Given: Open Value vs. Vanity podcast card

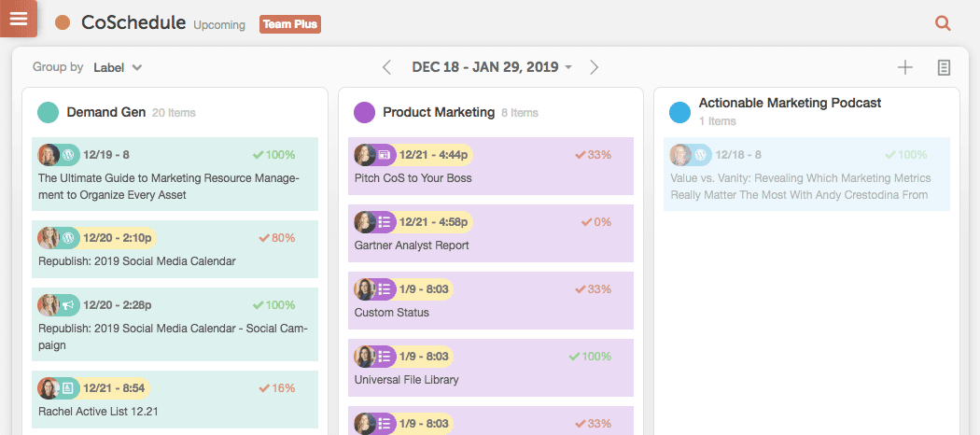Looking at the screenshot, I should (x=807, y=174).
